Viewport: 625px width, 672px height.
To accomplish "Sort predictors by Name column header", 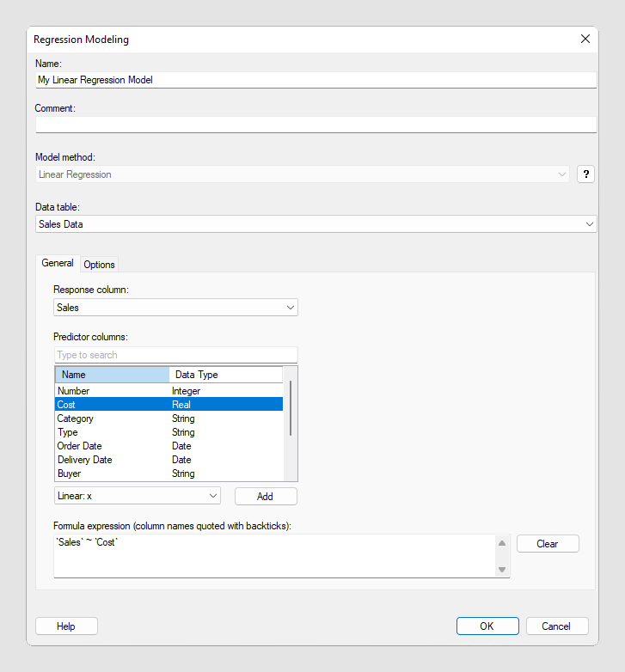I will [x=113, y=375].
